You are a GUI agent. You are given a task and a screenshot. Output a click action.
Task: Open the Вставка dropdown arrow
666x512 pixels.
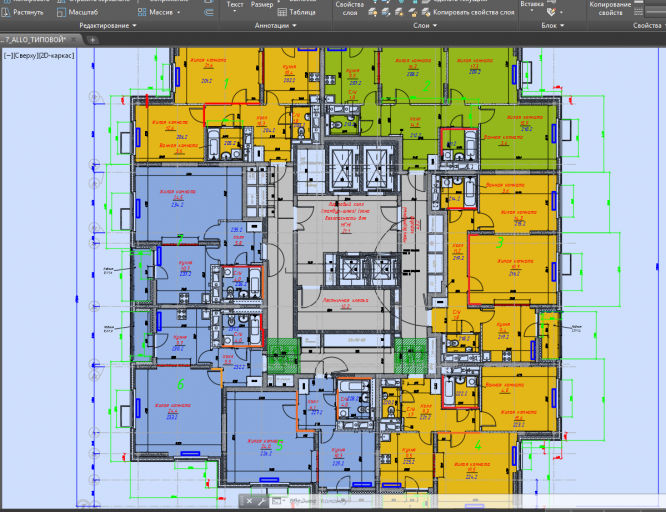pyautogui.click(x=532, y=10)
